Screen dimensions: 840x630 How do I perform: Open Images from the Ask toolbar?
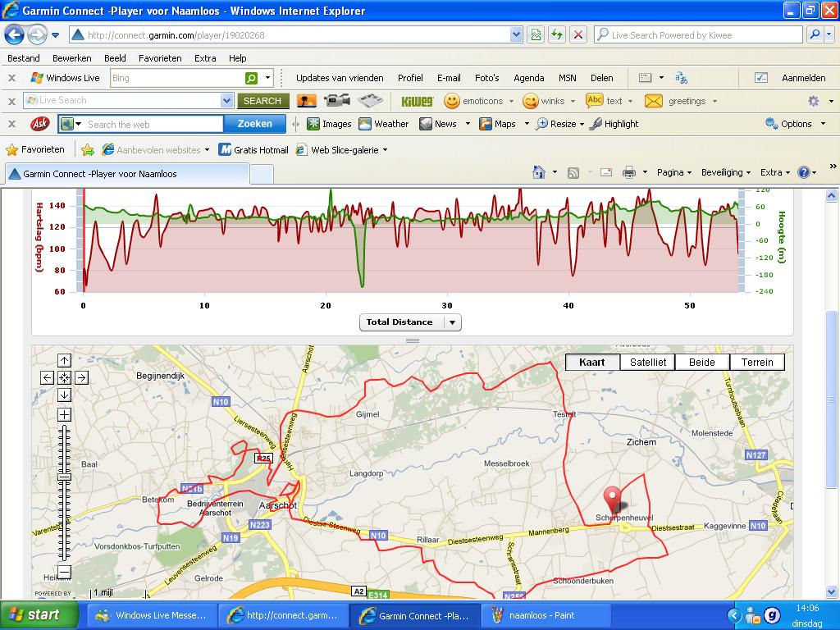click(x=329, y=125)
